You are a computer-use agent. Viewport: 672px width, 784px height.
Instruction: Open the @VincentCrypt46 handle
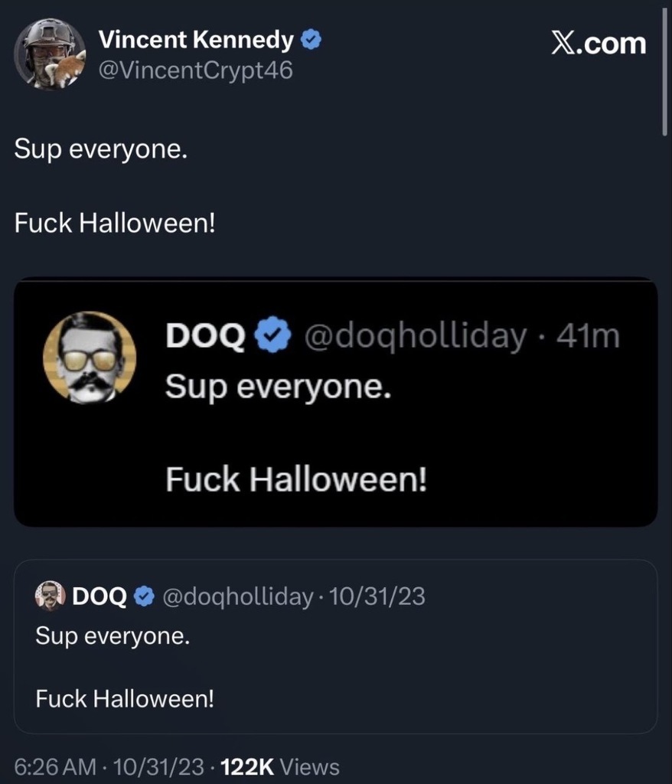click(x=196, y=70)
